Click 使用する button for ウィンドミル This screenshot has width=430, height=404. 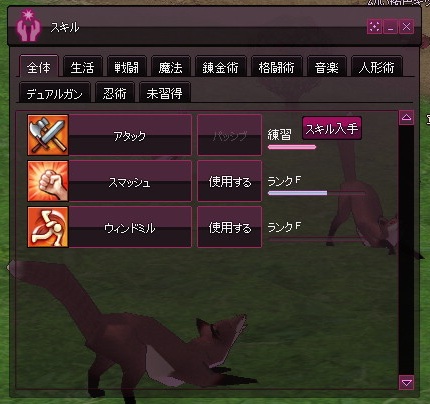coord(229,227)
